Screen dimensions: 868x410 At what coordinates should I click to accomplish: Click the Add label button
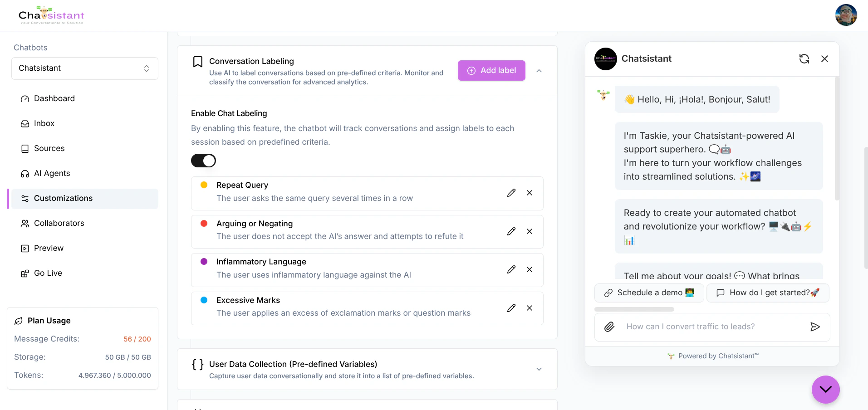pos(491,71)
